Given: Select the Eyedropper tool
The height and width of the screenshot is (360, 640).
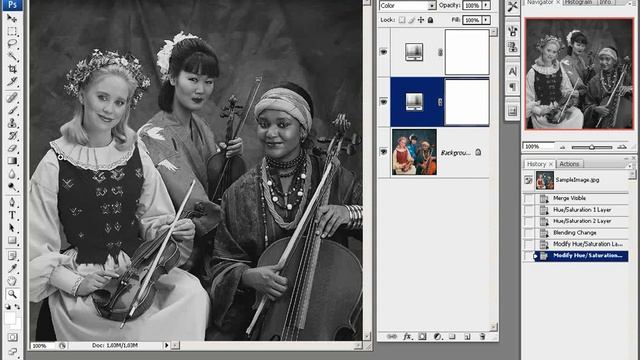Looking at the screenshot, I should click(x=12, y=268).
